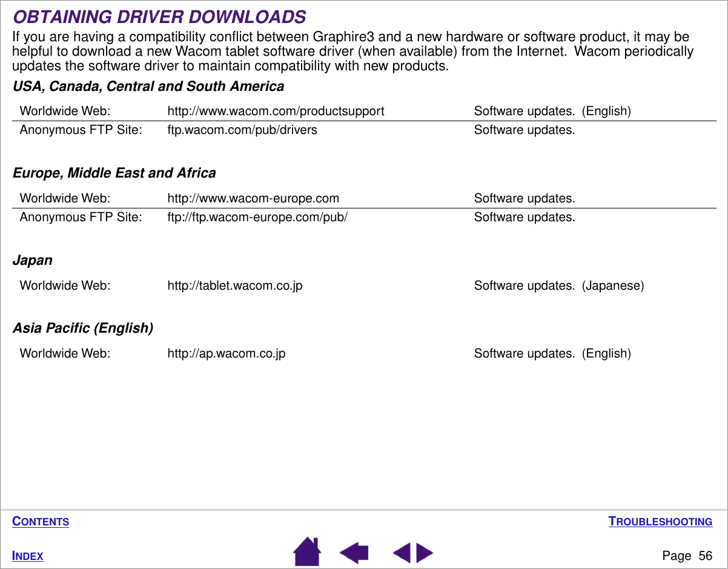The image size is (728, 569).
Task: Open the Index link
Action: (28, 556)
